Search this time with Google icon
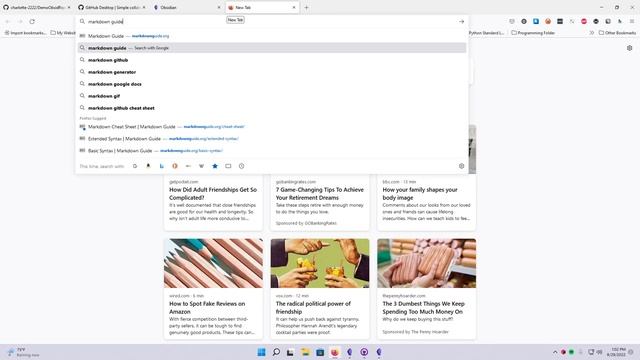This screenshot has width=640, height=360. 135,166
